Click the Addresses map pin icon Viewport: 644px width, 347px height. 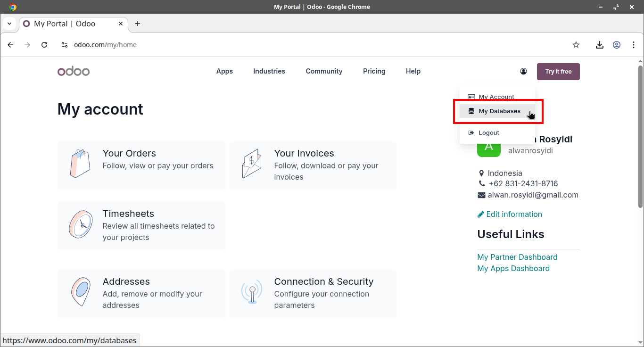[x=80, y=292]
